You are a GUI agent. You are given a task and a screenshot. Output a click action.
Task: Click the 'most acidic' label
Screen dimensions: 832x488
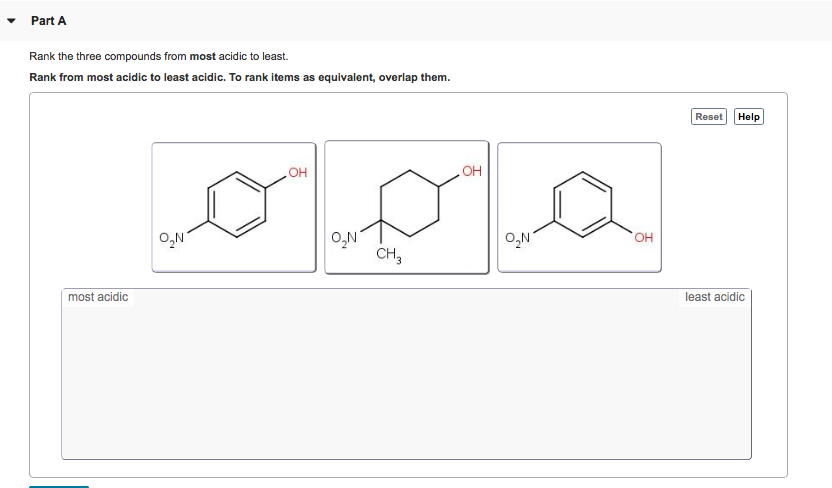pyautogui.click(x=98, y=297)
